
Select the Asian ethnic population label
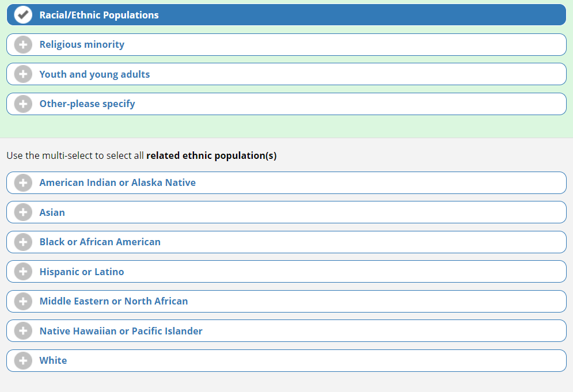pyautogui.click(x=52, y=212)
